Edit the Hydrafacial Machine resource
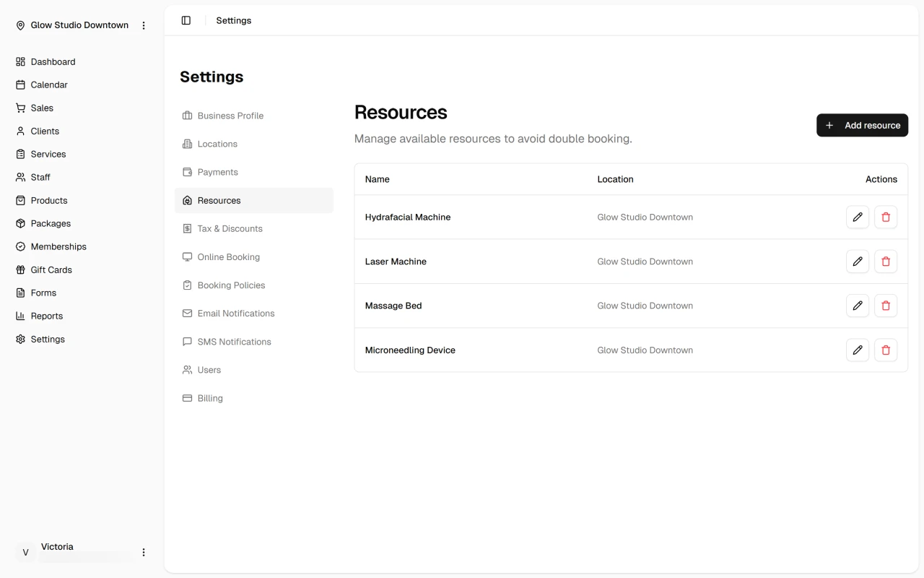Viewport: 924px width, 578px height. [x=858, y=217]
